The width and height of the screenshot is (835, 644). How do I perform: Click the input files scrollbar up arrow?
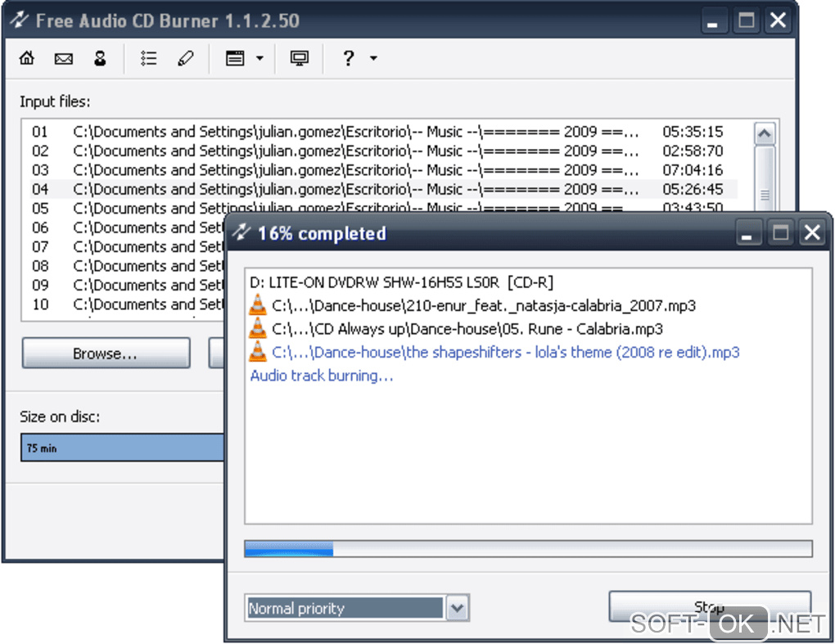(x=764, y=133)
